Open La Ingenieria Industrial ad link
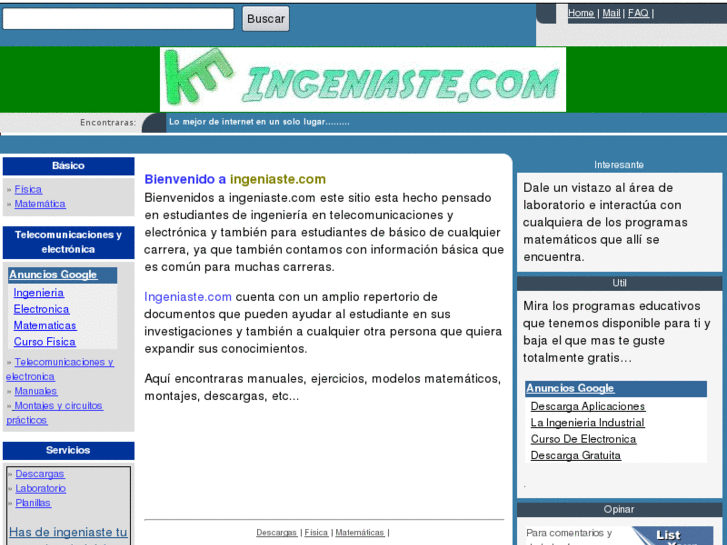Screen dimensions: 727x545 [x=587, y=423]
